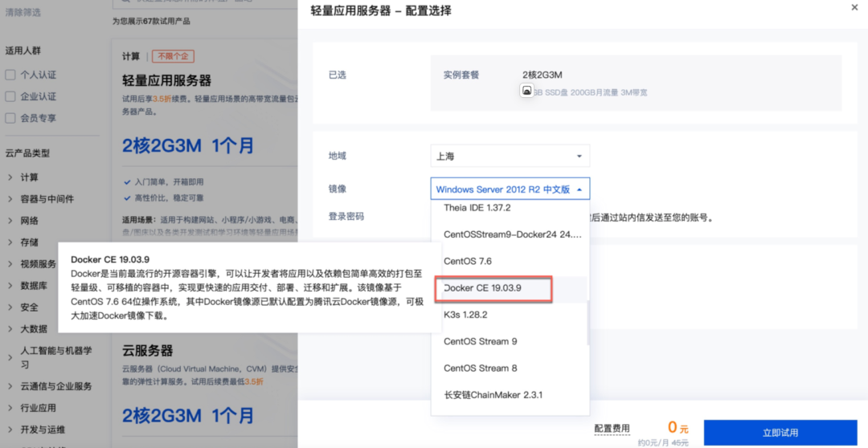868x448 pixels.
Task: Select CentOS Stream 8 image
Action: [510, 368]
